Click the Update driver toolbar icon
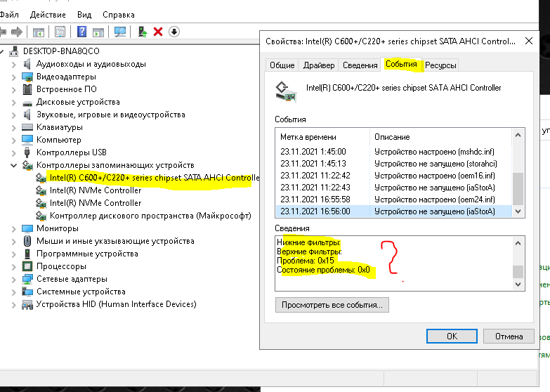This screenshot has height=392, width=550. coord(143,32)
